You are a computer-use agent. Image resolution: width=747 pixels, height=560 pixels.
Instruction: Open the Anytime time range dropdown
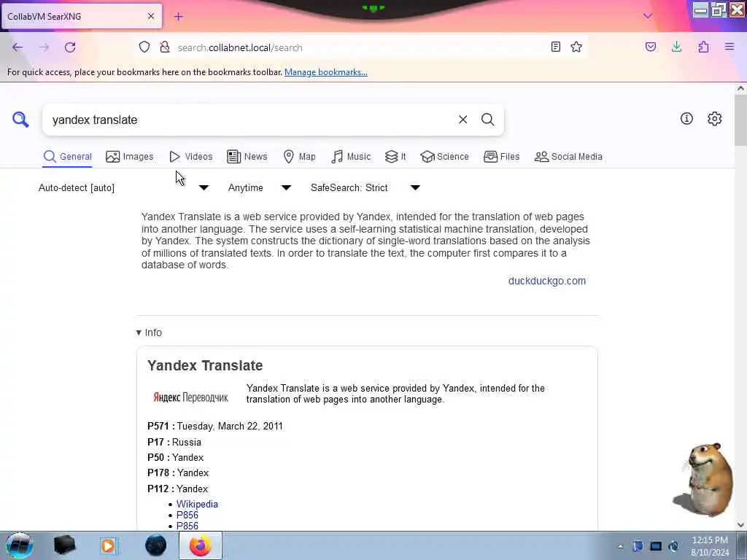[x=260, y=187]
